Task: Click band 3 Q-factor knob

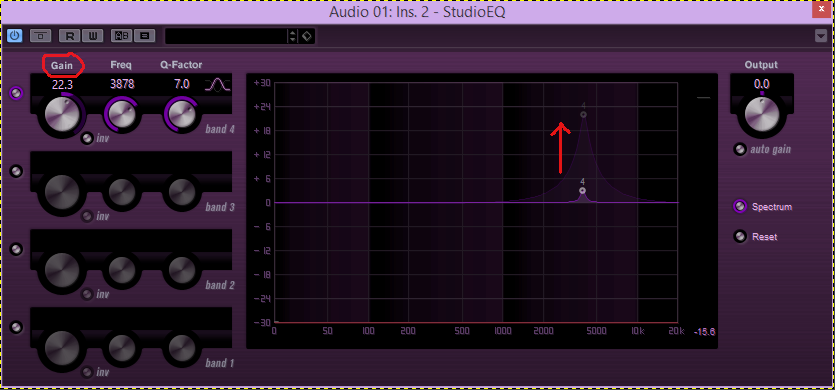Action: (x=182, y=191)
